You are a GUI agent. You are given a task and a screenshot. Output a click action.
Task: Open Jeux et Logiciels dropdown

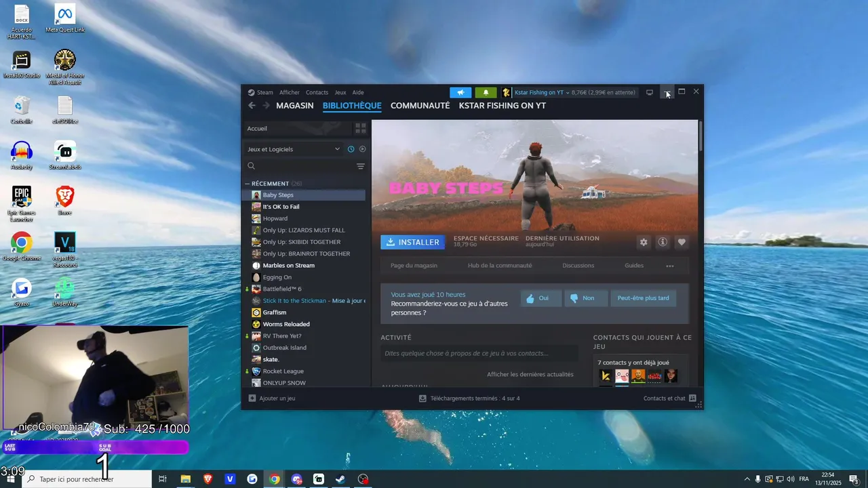294,149
